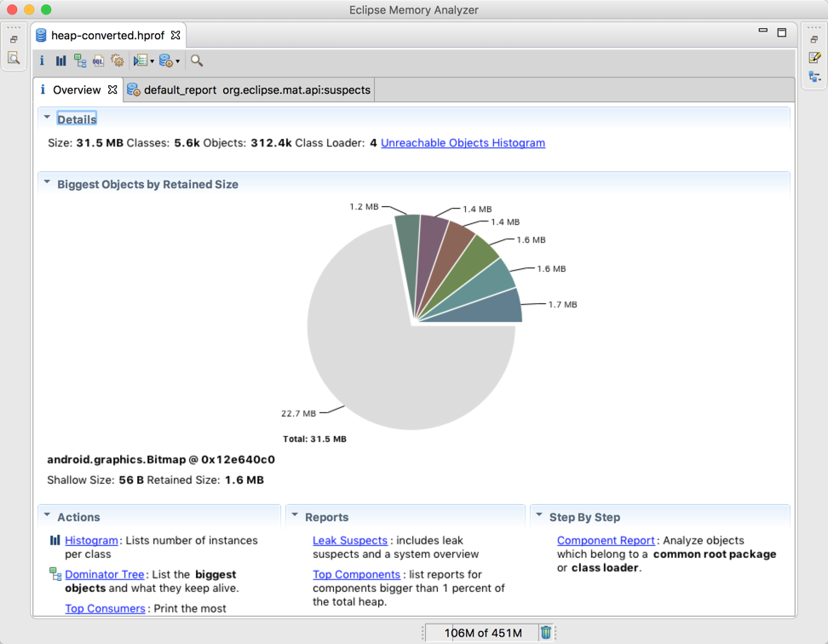Collapse Biggest Objects by Retained Size section
Screen dimensions: 828x644
47,182
